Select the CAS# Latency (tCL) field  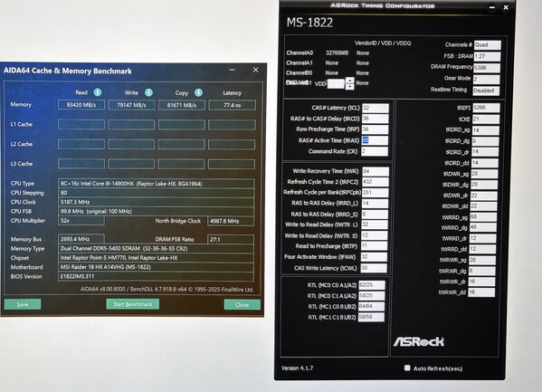point(375,108)
